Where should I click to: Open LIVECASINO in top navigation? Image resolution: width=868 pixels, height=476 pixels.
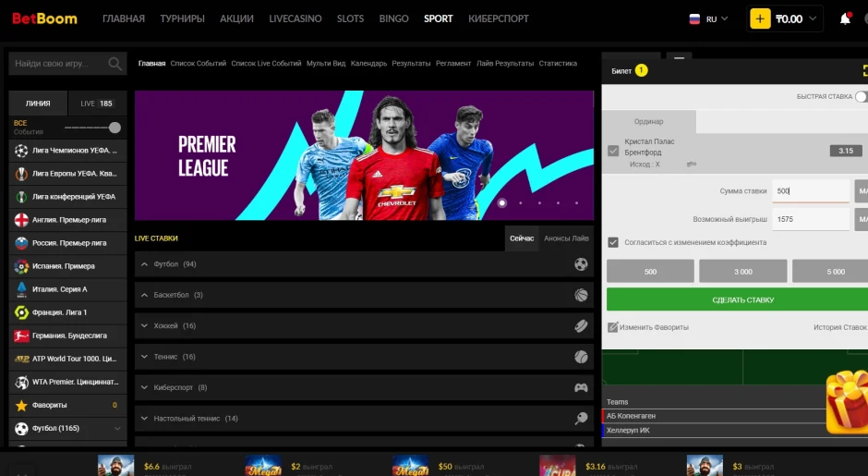(295, 18)
